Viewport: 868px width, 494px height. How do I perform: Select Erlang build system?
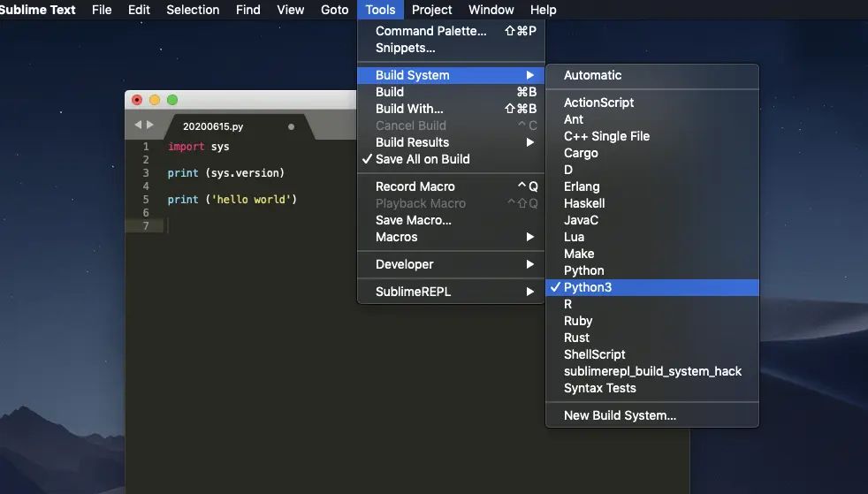tap(652, 186)
